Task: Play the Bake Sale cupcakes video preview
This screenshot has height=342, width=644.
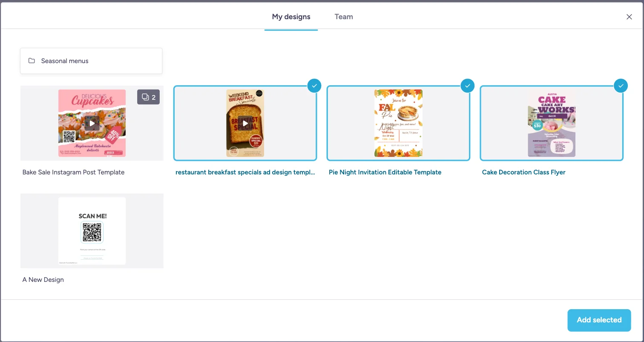Action: point(92,124)
